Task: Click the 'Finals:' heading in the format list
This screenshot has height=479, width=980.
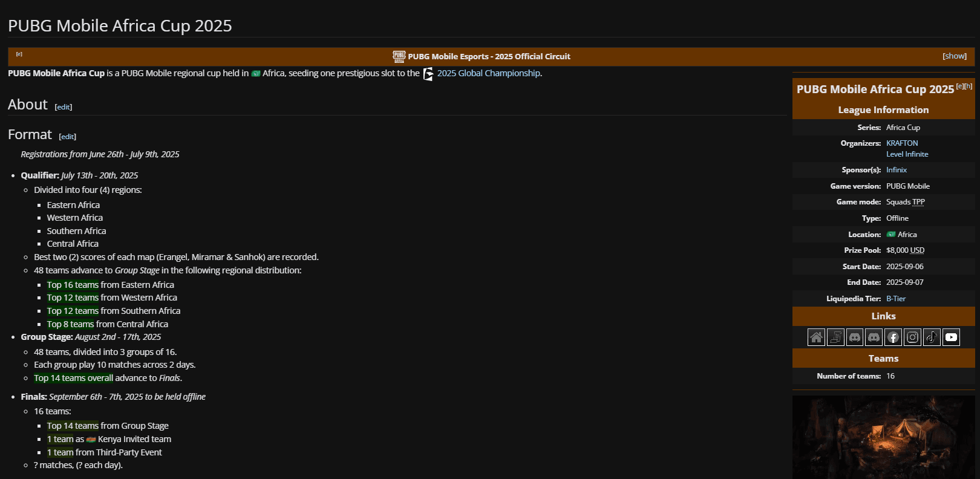Action: 34,397
